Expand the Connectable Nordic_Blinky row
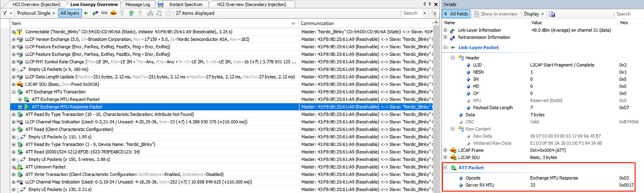 pyautogui.click(x=14, y=32)
